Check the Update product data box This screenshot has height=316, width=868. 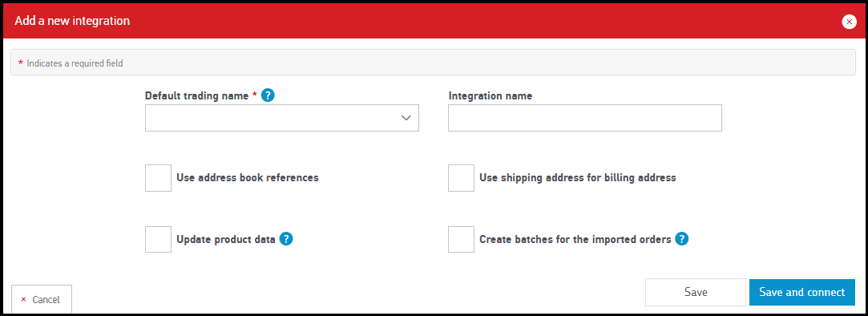tap(159, 240)
